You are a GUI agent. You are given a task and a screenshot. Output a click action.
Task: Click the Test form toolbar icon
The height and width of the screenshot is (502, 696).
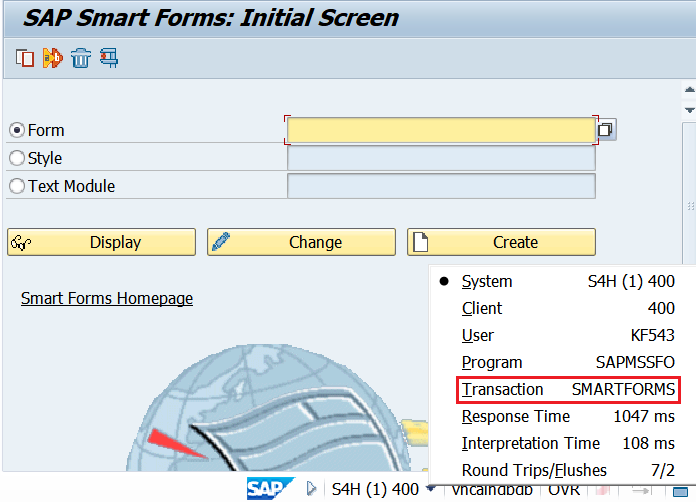[108, 58]
